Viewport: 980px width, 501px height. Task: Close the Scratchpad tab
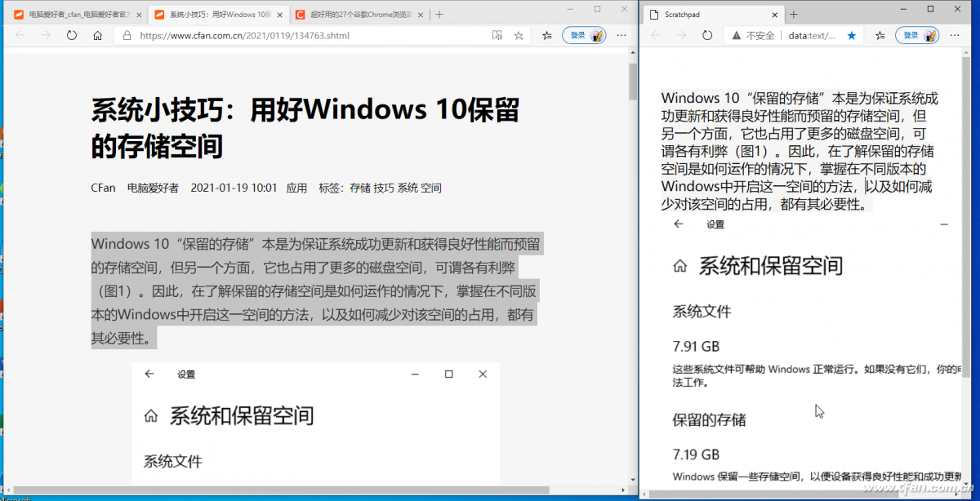pyautogui.click(x=775, y=15)
